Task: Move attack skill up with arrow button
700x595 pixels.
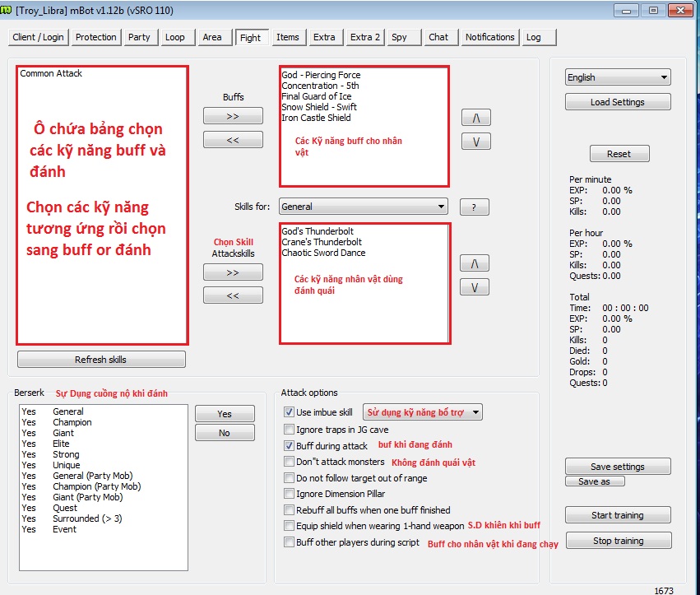Action: [x=475, y=263]
